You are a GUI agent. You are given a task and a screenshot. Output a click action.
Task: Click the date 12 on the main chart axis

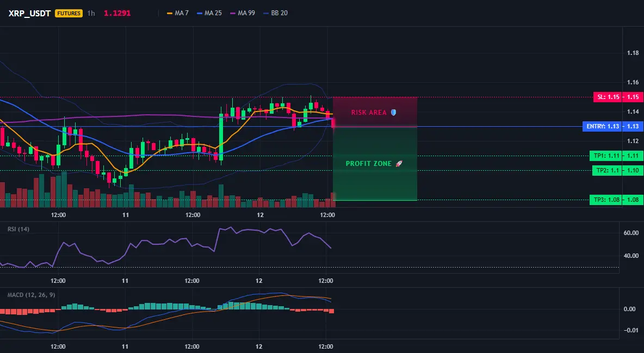point(260,215)
